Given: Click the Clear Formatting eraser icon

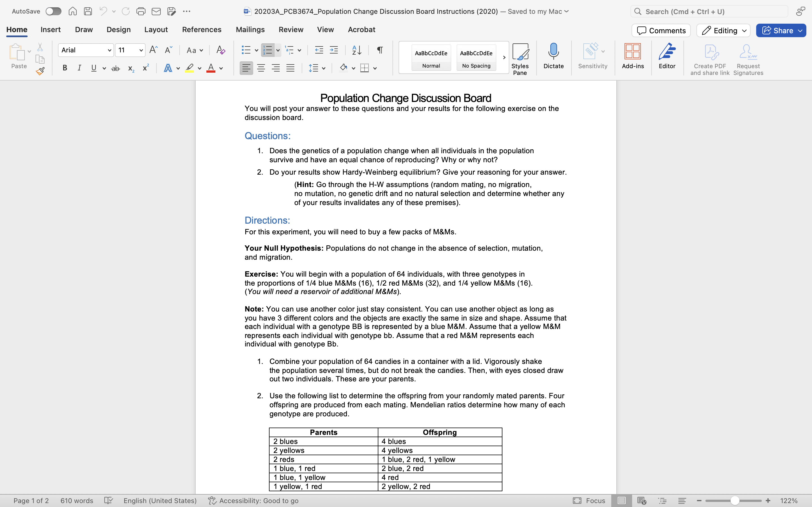Looking at the screenshot, I should (220, 50).
